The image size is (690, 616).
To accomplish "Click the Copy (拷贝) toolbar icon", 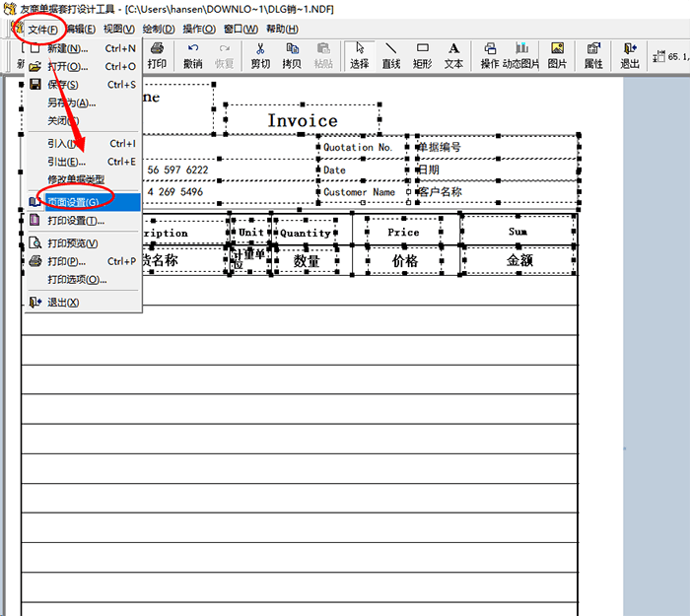I will tap(292, 55).
